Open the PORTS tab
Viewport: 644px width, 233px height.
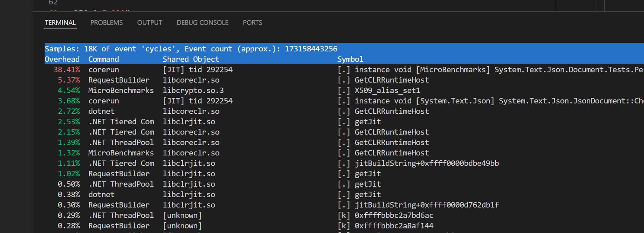tap(253, 23)
